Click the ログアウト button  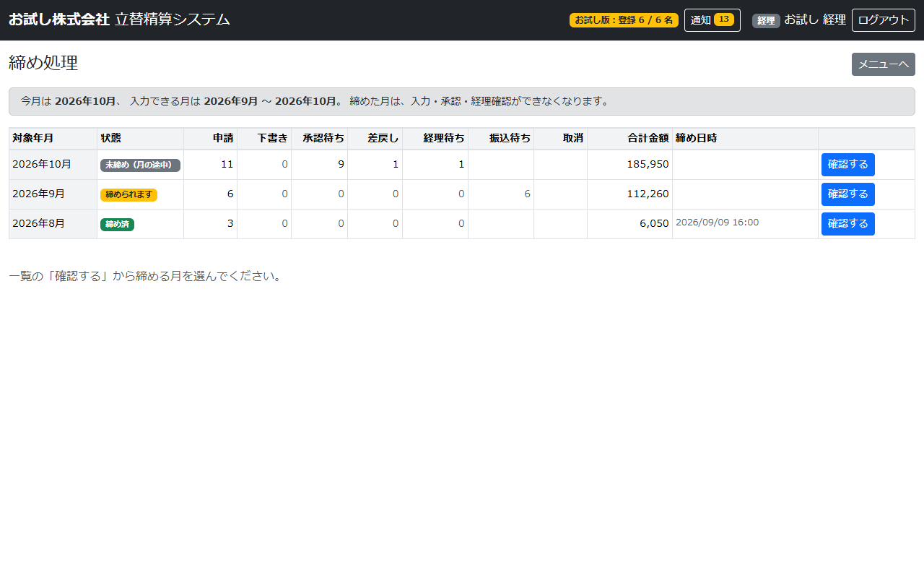pos(883,20)
